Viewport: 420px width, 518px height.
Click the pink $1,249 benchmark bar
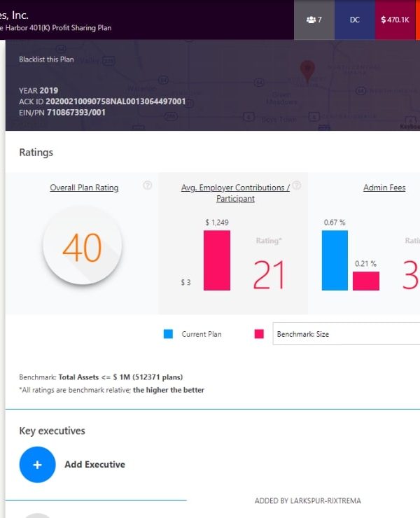tap(217, 260)
